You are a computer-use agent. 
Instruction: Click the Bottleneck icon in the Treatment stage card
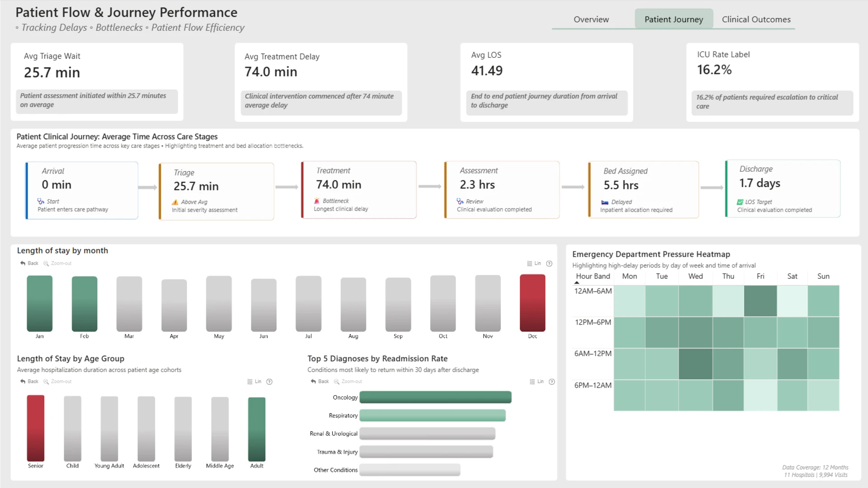(317, 201)
